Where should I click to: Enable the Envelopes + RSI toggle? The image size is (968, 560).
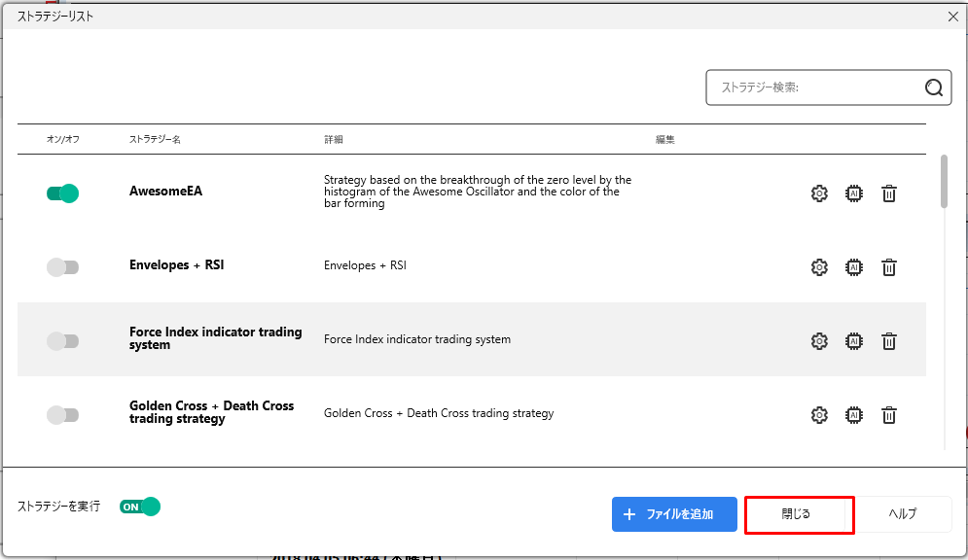[x=62, y=267]
